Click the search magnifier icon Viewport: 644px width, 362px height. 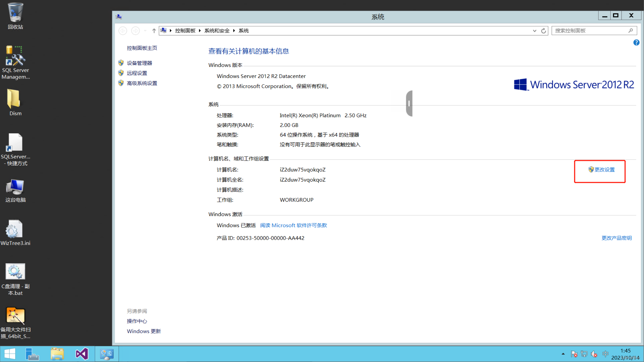coord(631,31)
